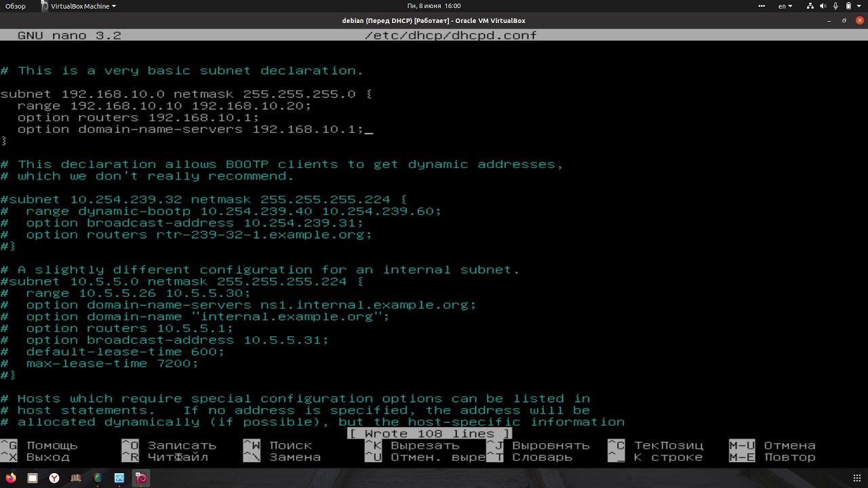Click the 'default-lease-time 600;' line
This screenshot has width=868, height=488.
click(113, 352)
